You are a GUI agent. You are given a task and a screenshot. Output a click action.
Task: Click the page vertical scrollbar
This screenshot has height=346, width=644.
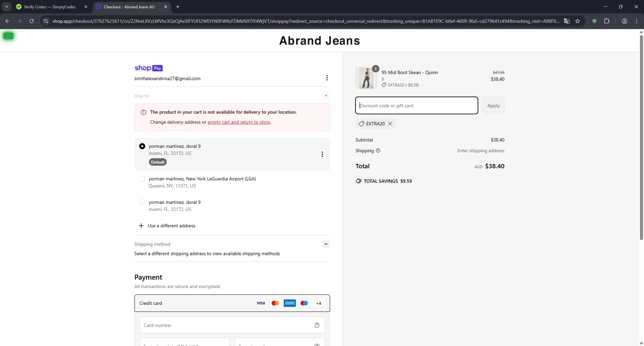641,137
